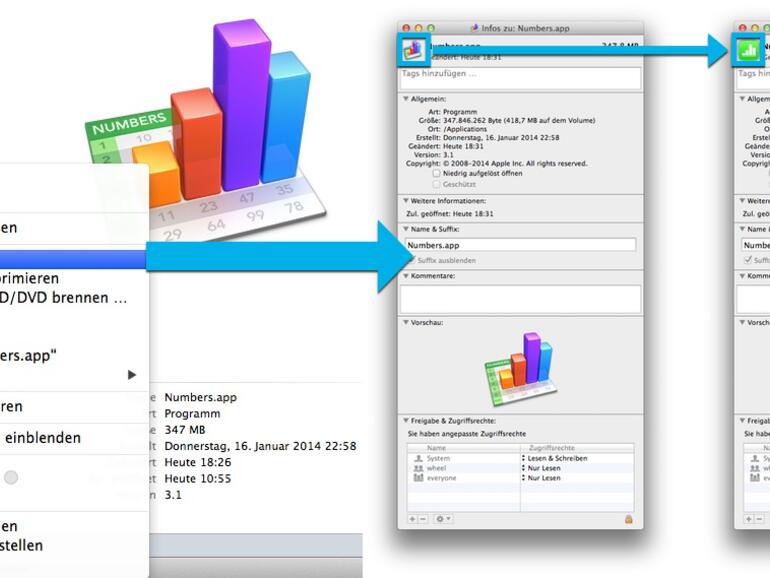Viewport: 770px width, 578px height.
Task: Click the title bar proxy icon beside 'Infos zu: Numbers.app'
Action: [474, 28]
